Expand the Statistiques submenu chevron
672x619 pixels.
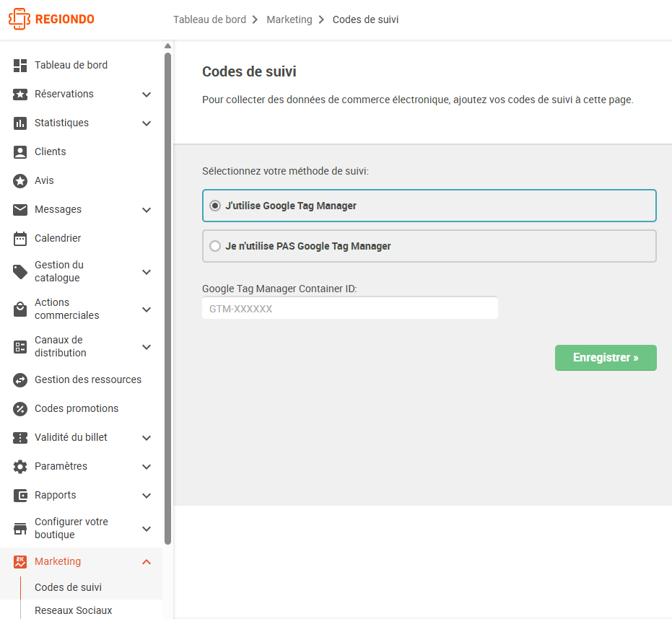147,123
